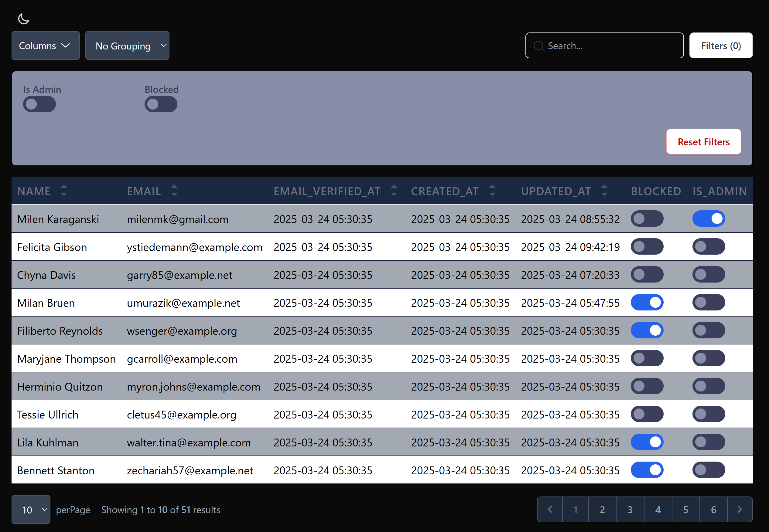Image resolution: width=769 pixels, height=532 pixels.
Task: Toggle dark mode via the moon icon
Action: pos(23,19)
